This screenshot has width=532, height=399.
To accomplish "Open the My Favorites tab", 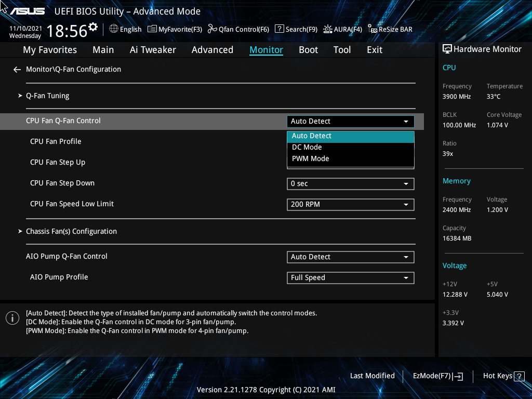I will point(50,50).
